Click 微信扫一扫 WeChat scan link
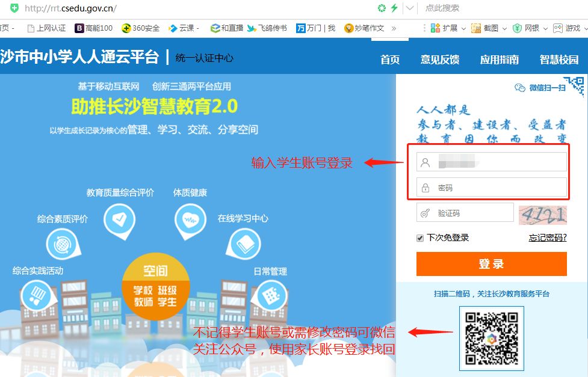This screenshot has height=377, width=588. tap(540, 88)
